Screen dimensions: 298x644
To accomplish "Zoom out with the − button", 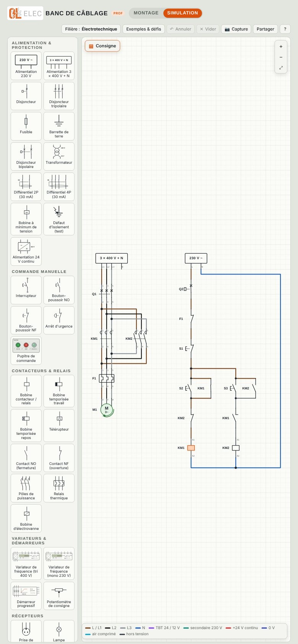I will click(x=281, y=57).
